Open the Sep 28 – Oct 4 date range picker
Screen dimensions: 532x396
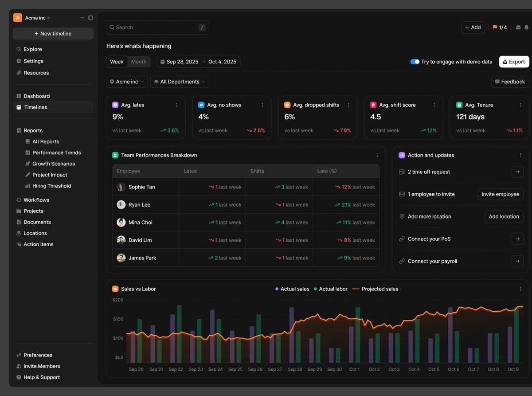(198, 62)
